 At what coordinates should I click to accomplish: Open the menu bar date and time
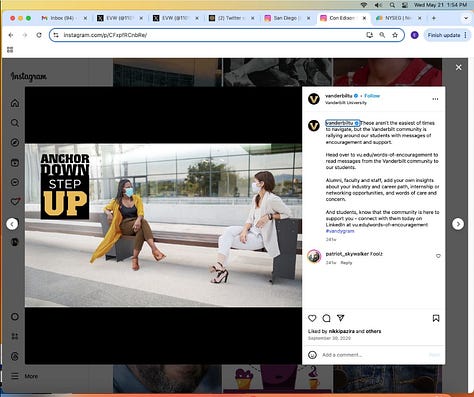[x=440, y=5]
